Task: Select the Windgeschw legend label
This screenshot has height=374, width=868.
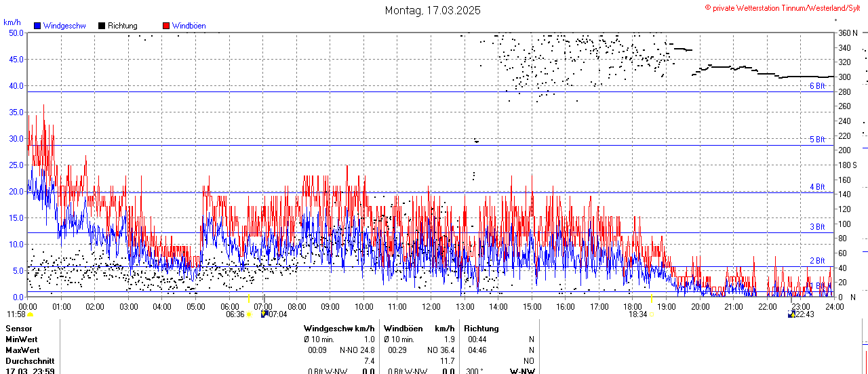Action: coord(64,26)
